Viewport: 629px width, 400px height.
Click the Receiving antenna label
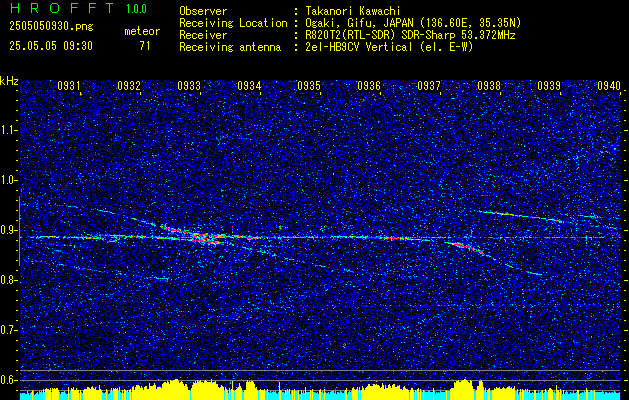click(230, 47)
